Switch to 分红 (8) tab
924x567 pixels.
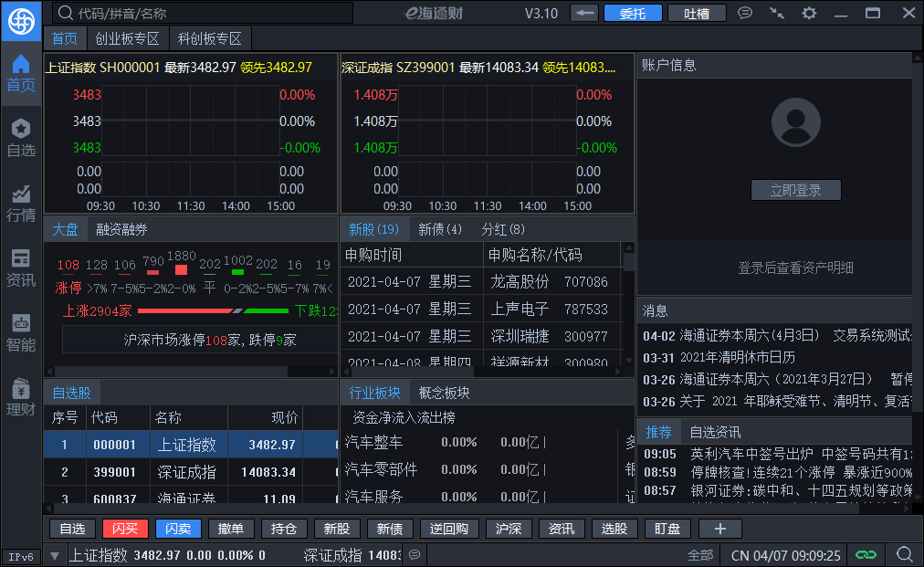(x=503, y=229)
